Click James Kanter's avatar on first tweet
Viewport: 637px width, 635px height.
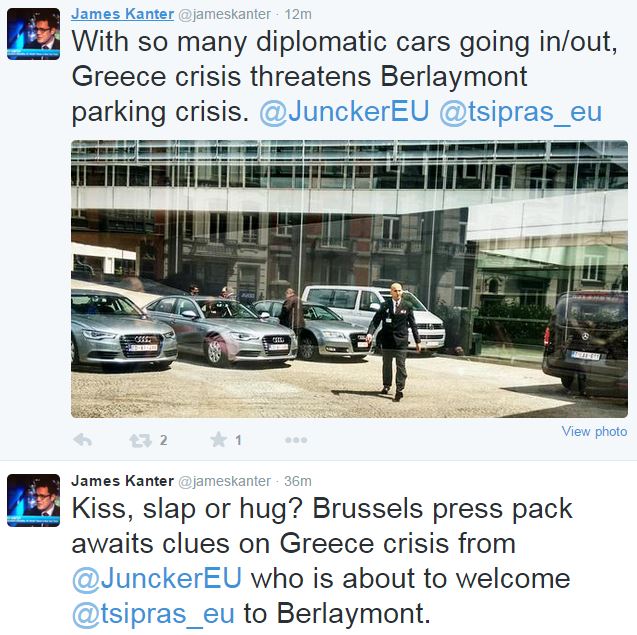pyautogui.click(x=33, y=34)
